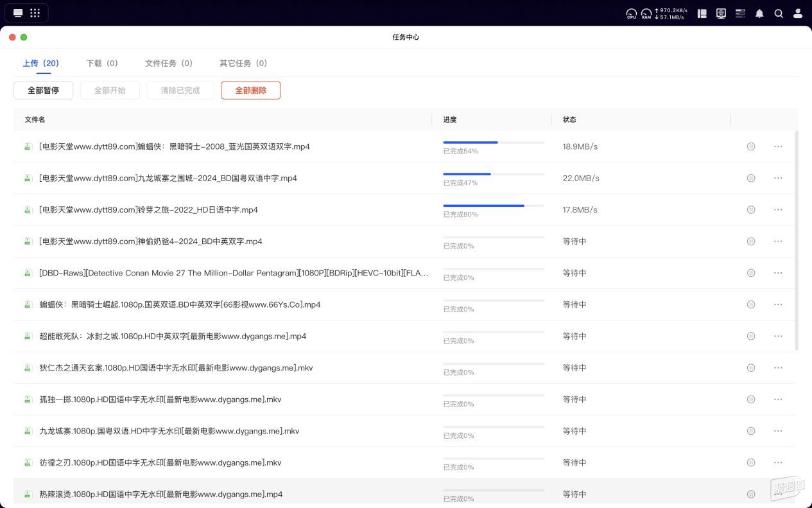812x508 pixels.
Task: Click file icon of 铃芽之旅-2022 row
Action: click(x=28, y=210)
